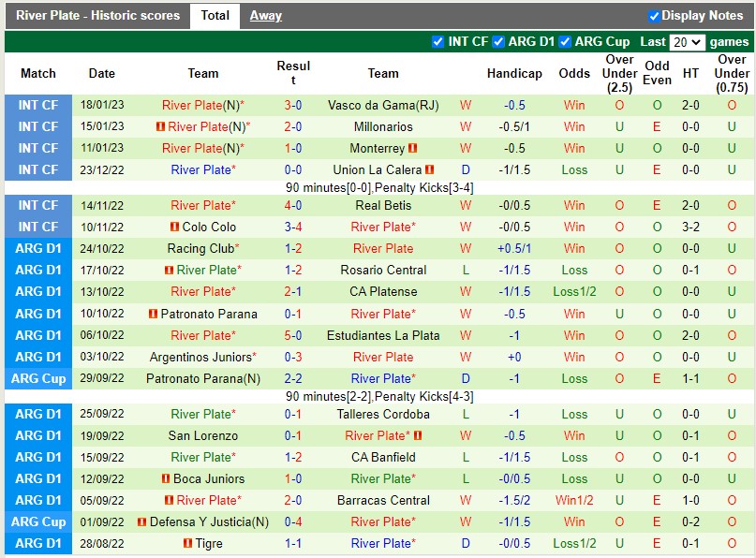
Task: Click red card icon before Tigre
Action: 187,544
